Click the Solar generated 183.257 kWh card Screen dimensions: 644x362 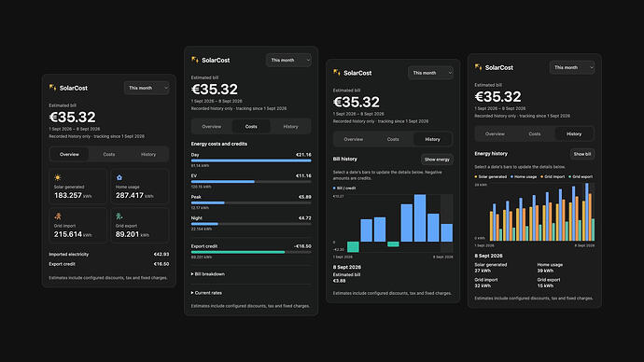(77, 187)
